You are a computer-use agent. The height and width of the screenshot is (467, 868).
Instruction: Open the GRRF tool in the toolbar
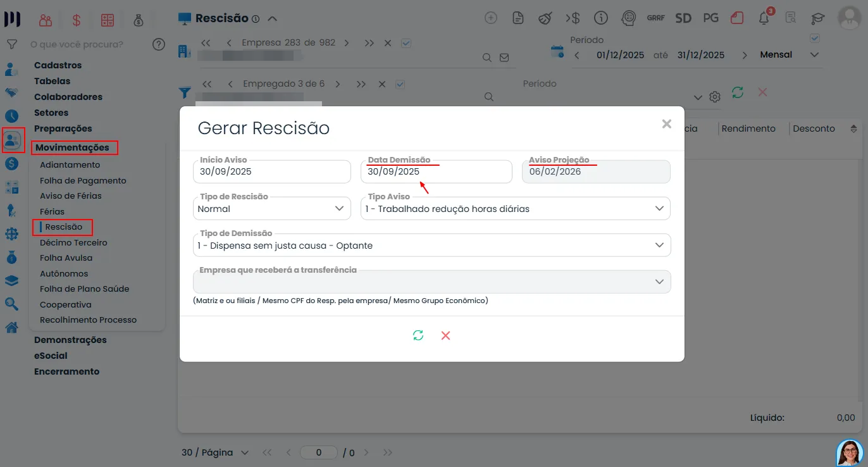(656, 18)
